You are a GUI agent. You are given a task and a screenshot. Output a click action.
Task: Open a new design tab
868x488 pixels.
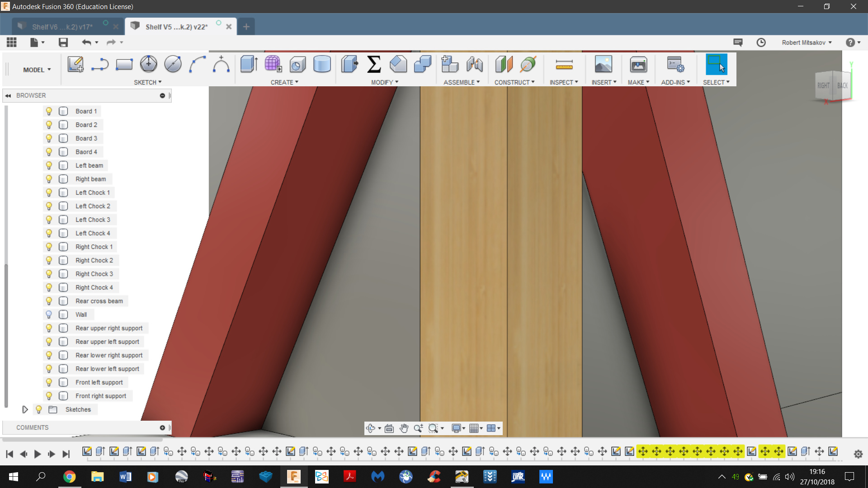(x=246, y=27)
